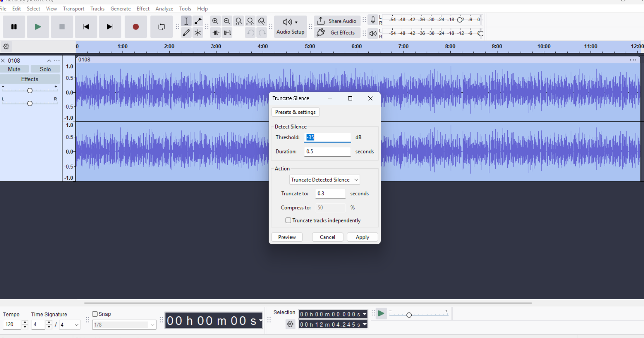The width and height of the screenshot is (644, 338).
Task: Click the Fit project to width icon
Action: click(x=250, y=21)
